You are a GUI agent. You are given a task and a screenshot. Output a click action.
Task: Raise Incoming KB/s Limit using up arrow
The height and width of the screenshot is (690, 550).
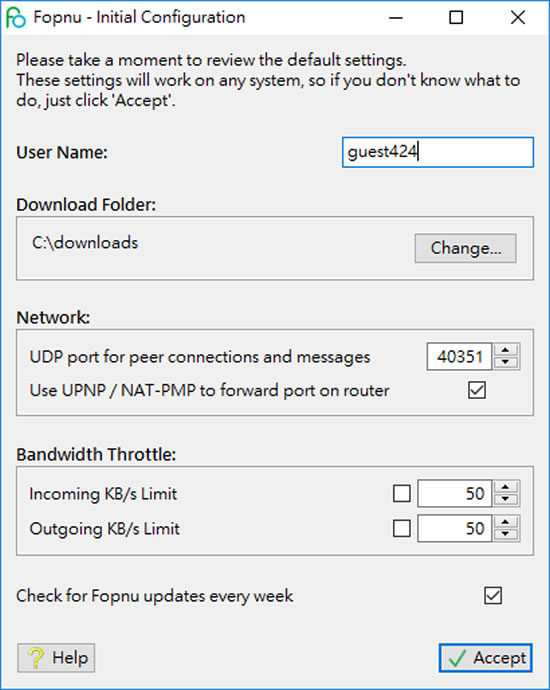point(506,487)
